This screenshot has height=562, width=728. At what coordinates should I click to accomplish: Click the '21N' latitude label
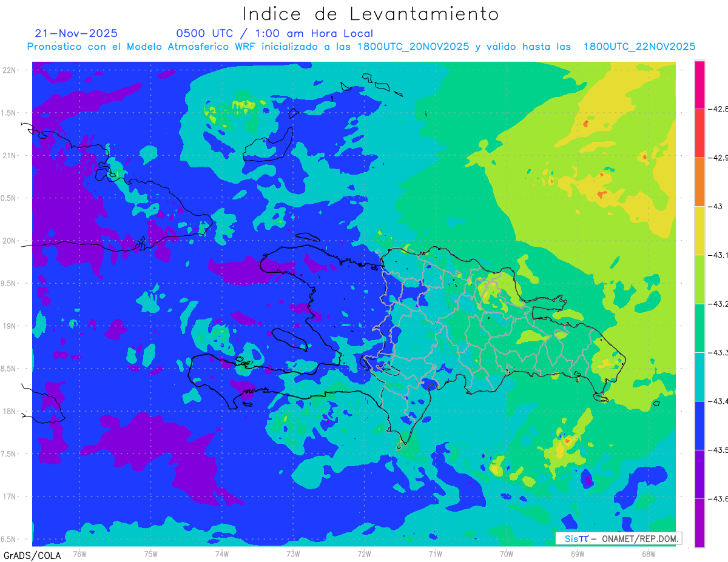[x=10, y=155]
